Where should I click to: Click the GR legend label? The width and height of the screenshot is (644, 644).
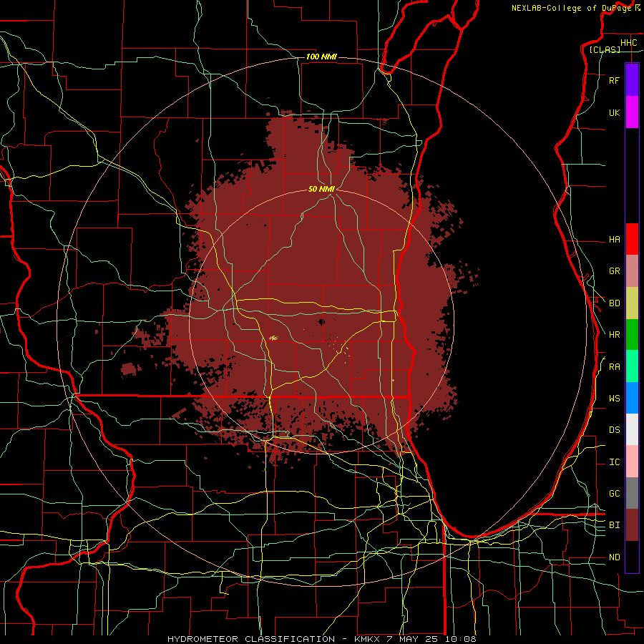click(614, 271)
